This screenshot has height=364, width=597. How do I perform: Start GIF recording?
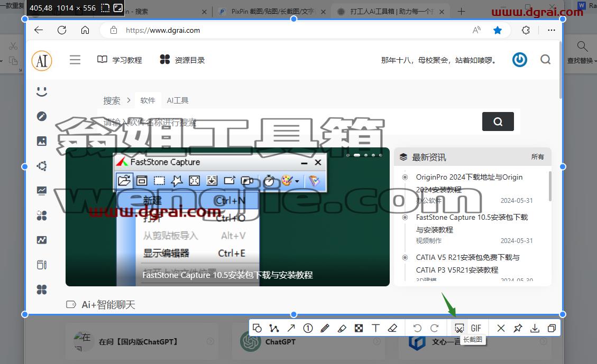point(476,328)
